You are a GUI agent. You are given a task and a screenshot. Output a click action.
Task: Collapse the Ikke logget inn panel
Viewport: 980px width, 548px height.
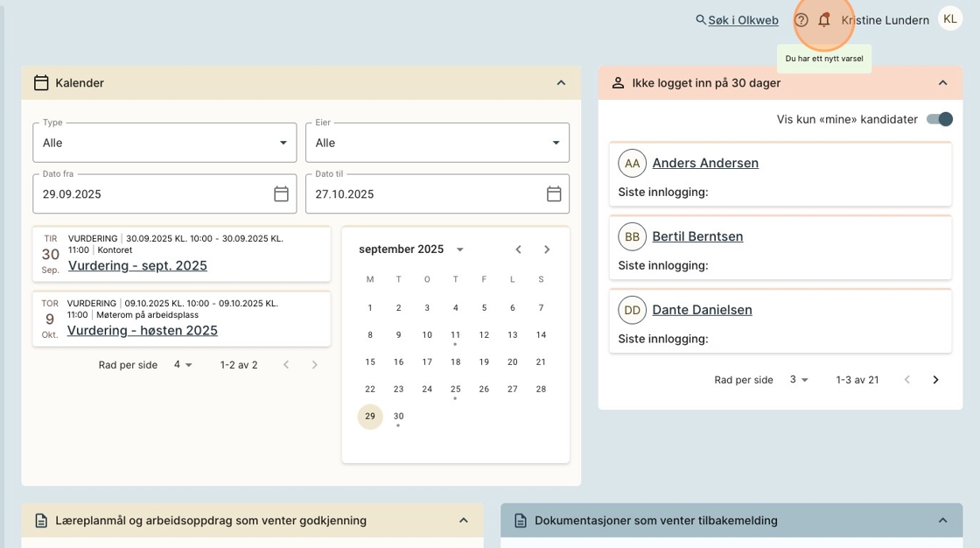(x=942, y=83)
